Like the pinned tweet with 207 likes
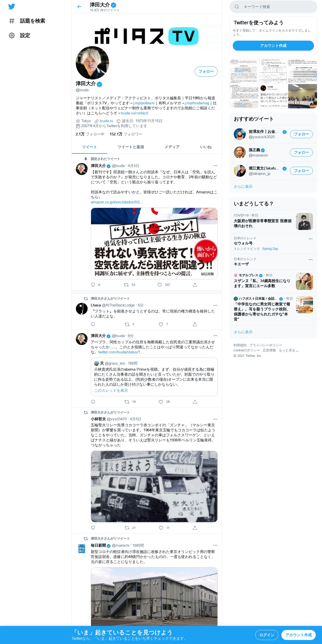The image size is (322, 644). pyautogui.click(x=160, y=285)
